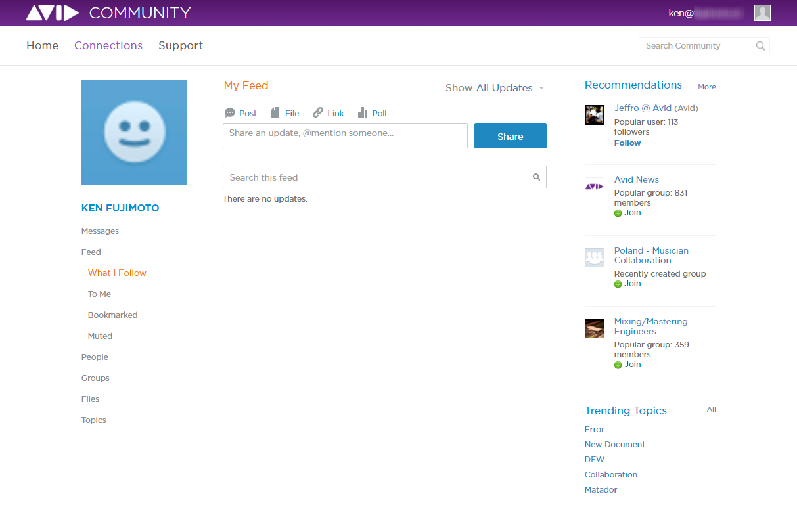797x532 pixels.
Task: Click the Avid logo in header
Action: [53, 12]
